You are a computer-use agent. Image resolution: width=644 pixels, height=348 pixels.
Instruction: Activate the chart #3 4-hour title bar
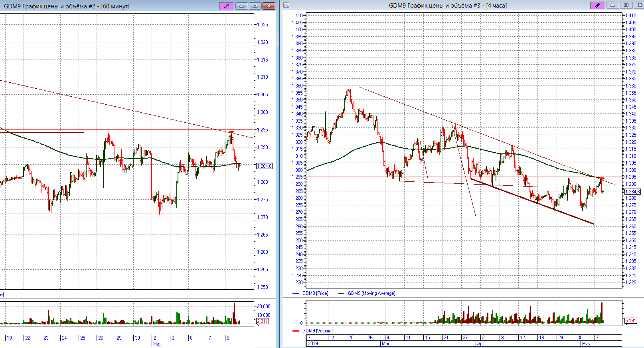tap(447, 6)
